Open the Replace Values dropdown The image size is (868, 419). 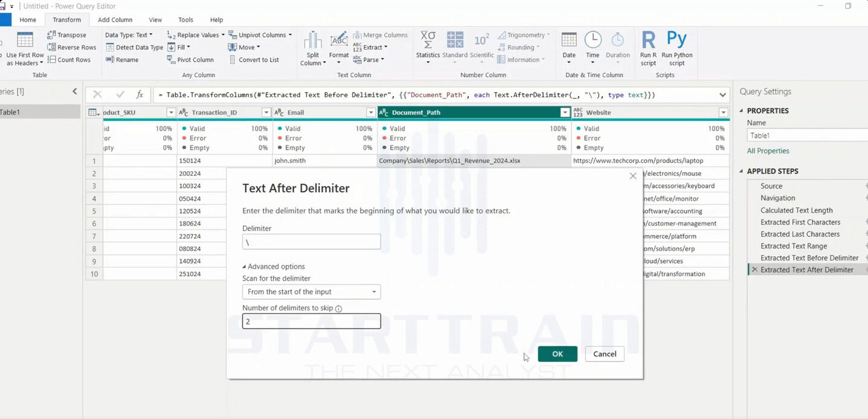coord(196,35)
